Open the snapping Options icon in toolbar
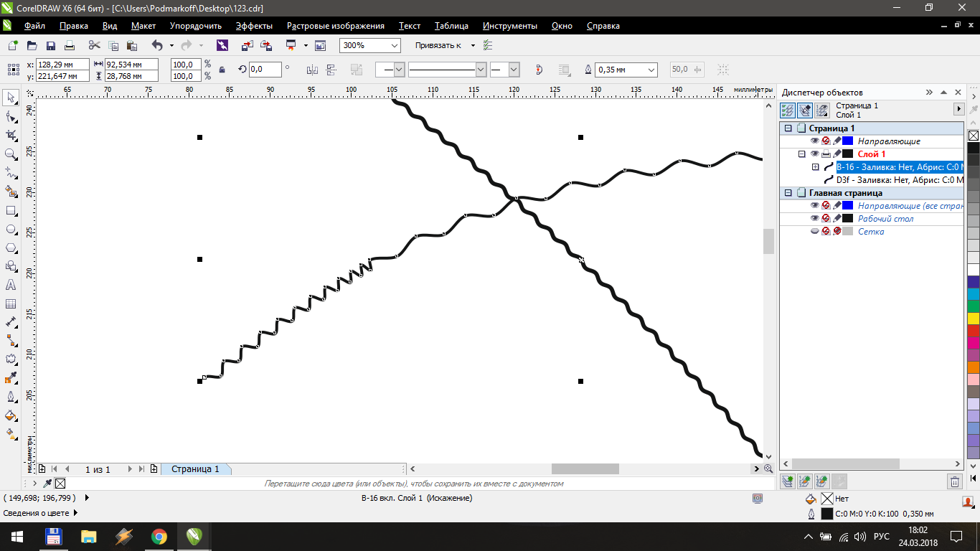 click(488, 45)
